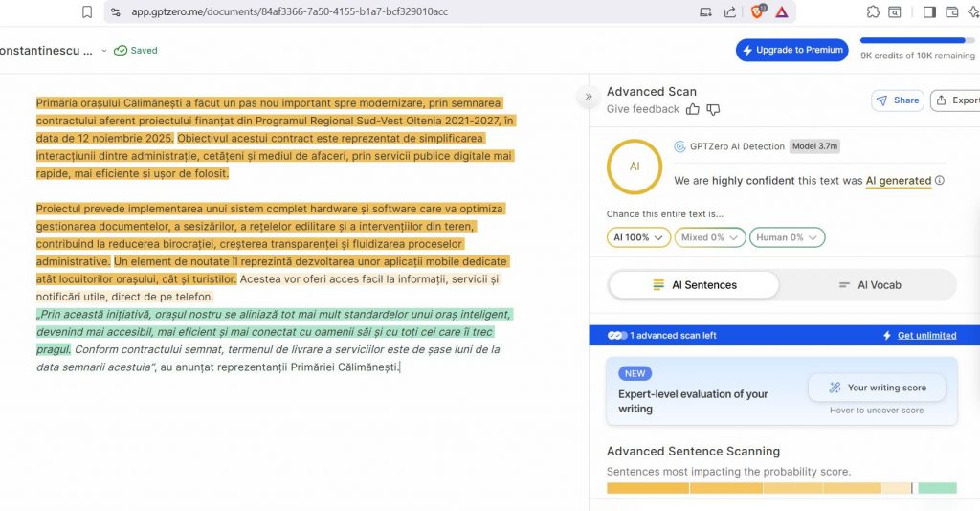Click the credits remaining progress bar
The height and width of the screenshot is (511, 980).
point(912,41)
